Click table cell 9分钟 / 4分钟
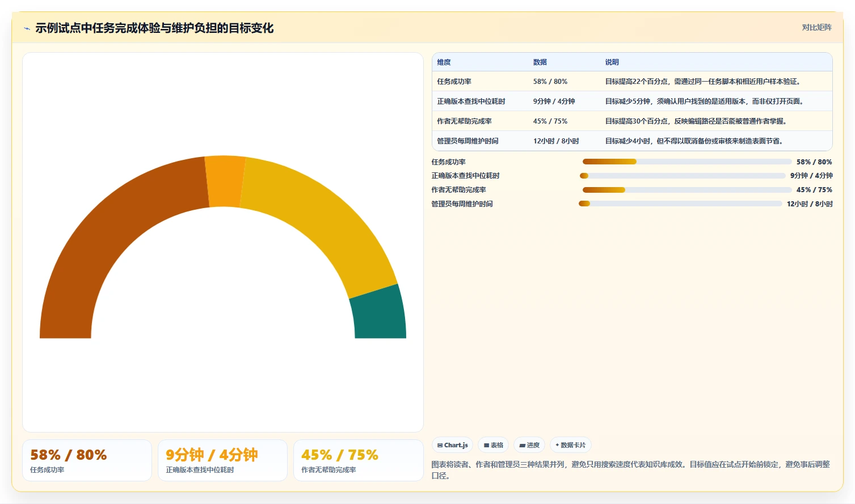The width and height of the screenshot is (855, 504). 554,101
